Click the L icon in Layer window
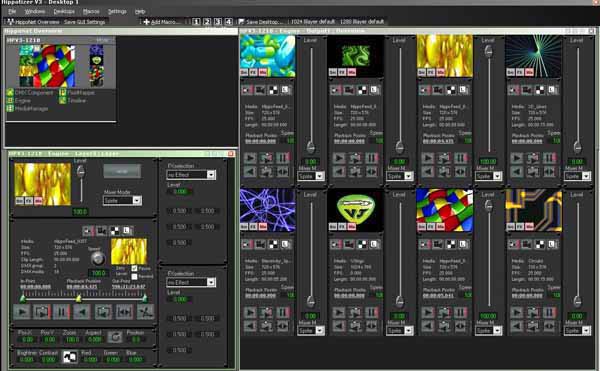Screen dimensions: 600x371 click(x=127, y=231)
